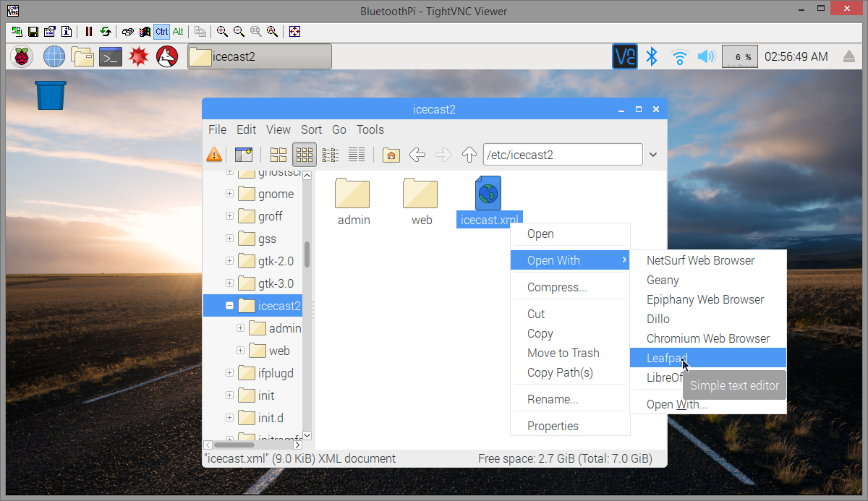
Task: Choose Leafpad from Open With submenu
Action: [708, 358]
